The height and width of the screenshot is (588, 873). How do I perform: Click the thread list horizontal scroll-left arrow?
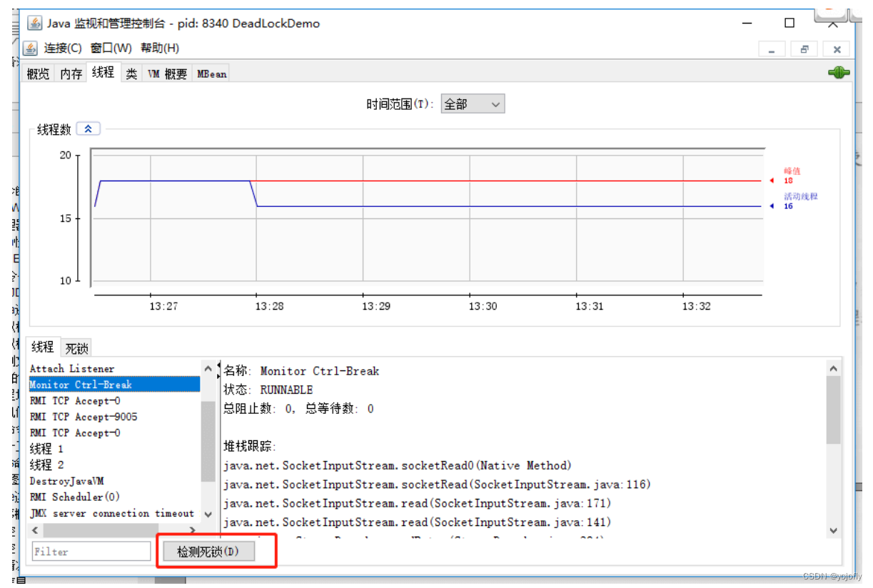(35, 530)
